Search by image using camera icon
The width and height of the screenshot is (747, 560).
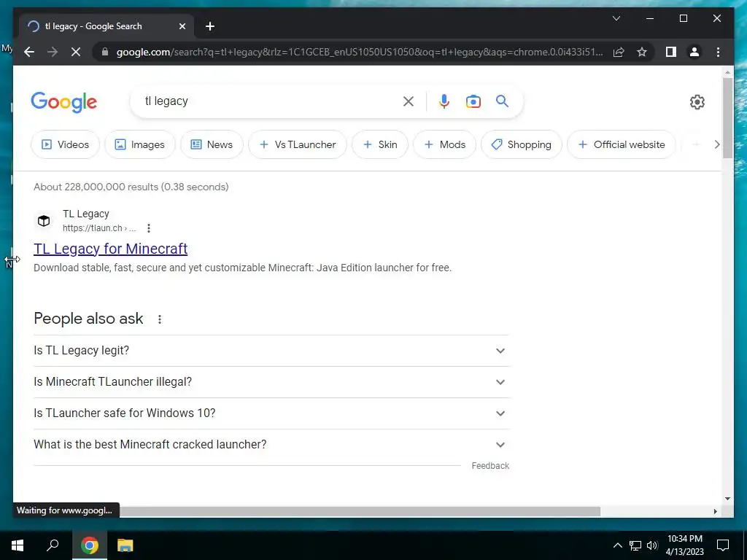(473, 101)
